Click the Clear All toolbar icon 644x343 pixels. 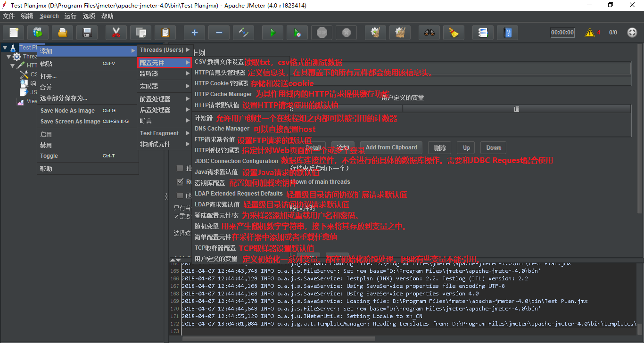pyautogui.click(x=400, y=33)
